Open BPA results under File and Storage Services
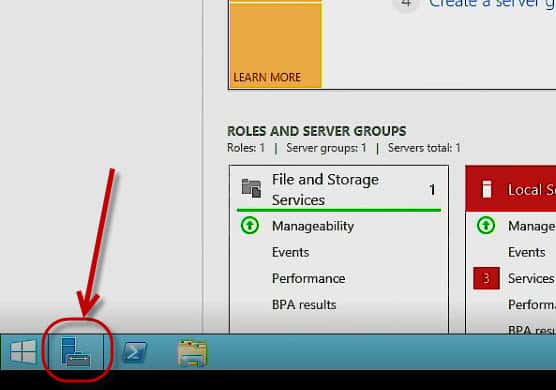 coord(304,305)
